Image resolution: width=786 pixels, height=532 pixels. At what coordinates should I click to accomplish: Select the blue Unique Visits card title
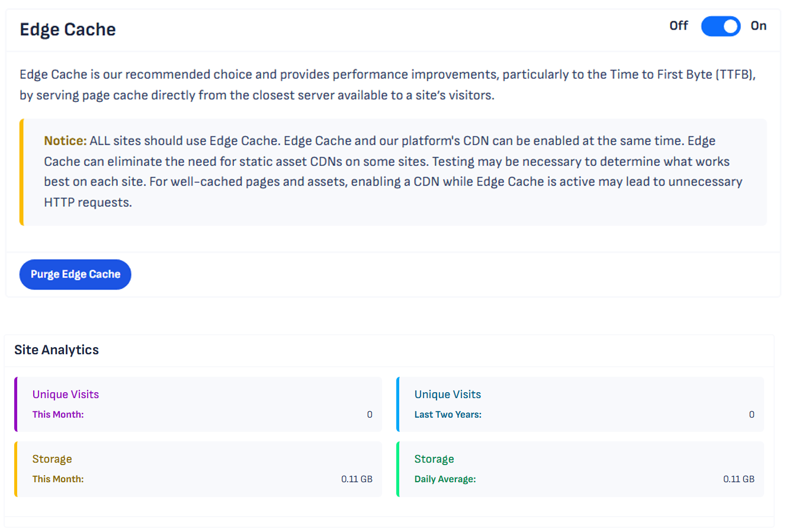(x=447, y=395)
